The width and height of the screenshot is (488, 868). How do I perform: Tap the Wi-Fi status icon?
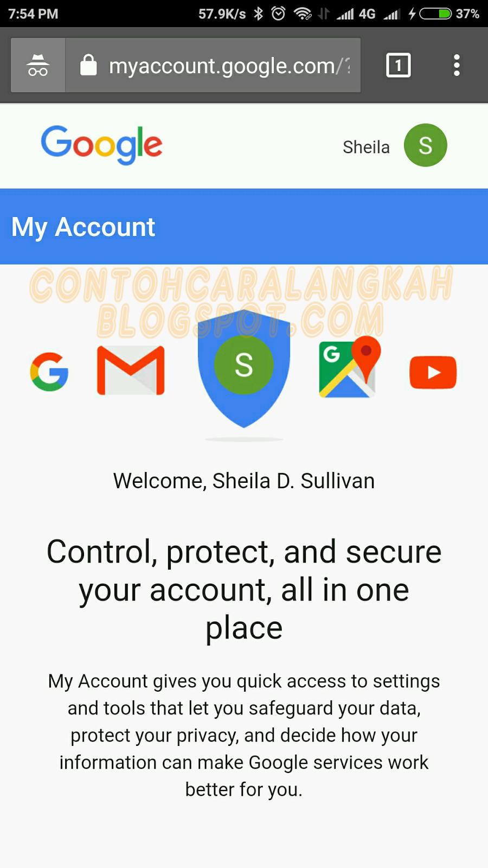[303, 14]
